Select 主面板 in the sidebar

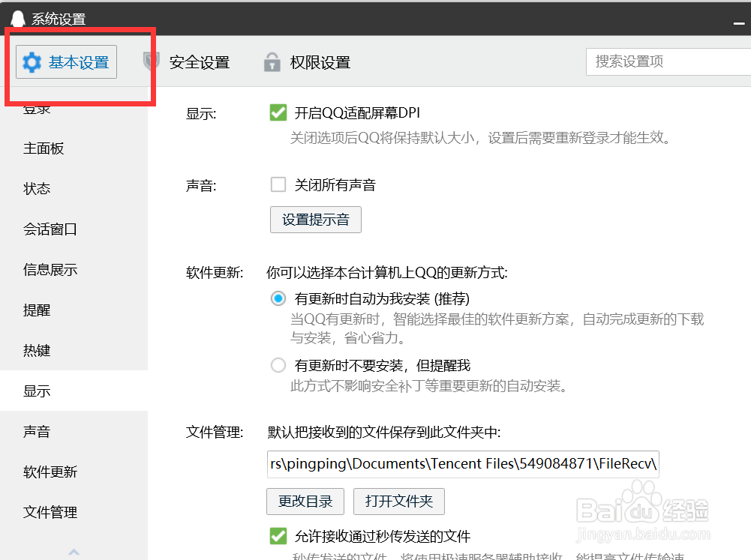pos(74,148)
